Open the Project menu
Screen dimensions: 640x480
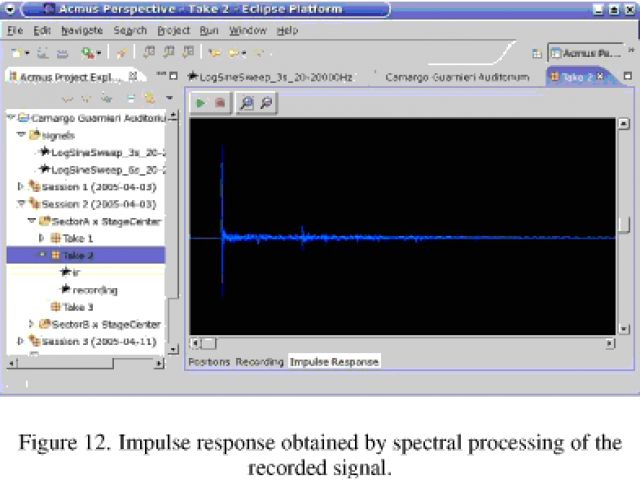point(173,31)
